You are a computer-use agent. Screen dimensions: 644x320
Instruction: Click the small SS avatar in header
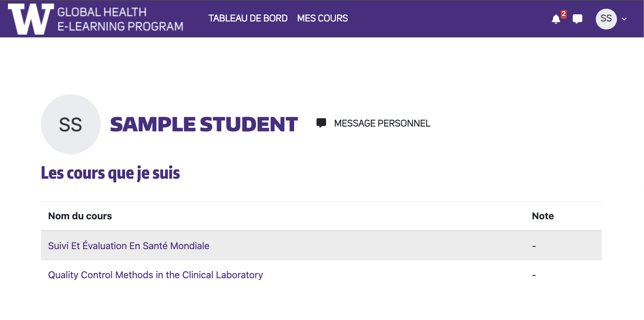606,19
